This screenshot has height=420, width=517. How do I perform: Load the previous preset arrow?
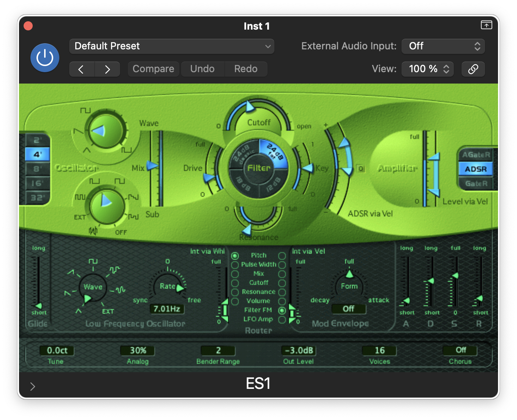81,69
